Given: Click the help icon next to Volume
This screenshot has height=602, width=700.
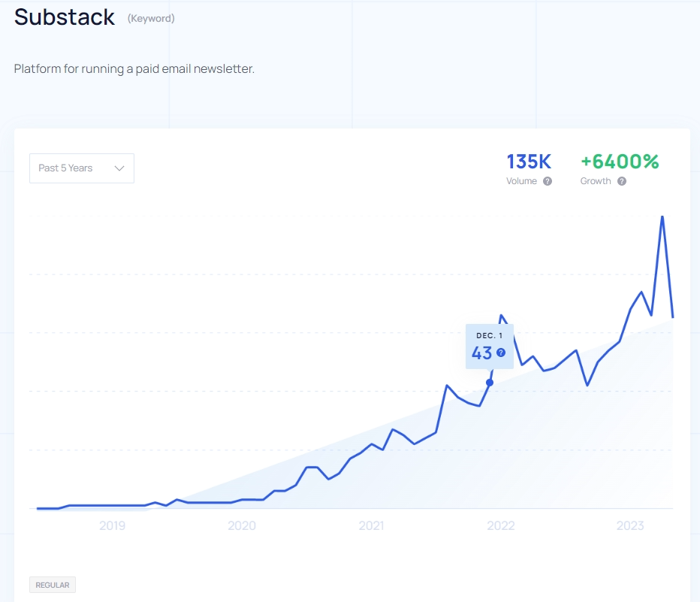Looking at the screenshot, I should [x=548, y=181].
